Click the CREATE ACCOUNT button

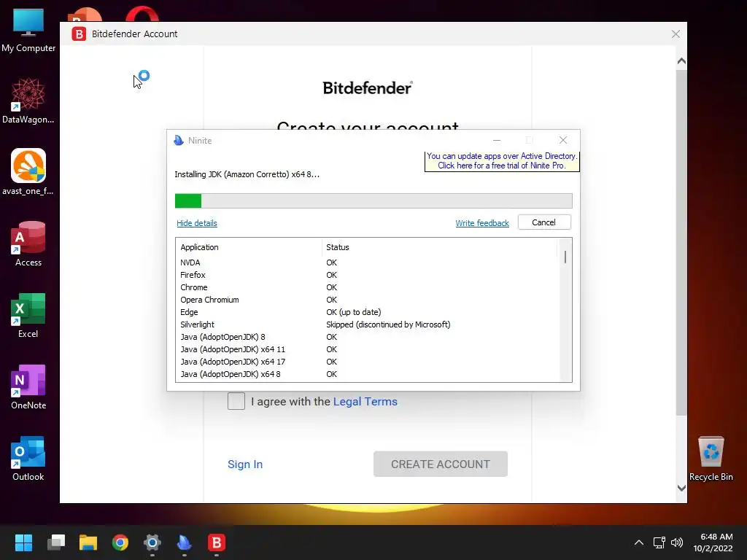tap(440, 464)
